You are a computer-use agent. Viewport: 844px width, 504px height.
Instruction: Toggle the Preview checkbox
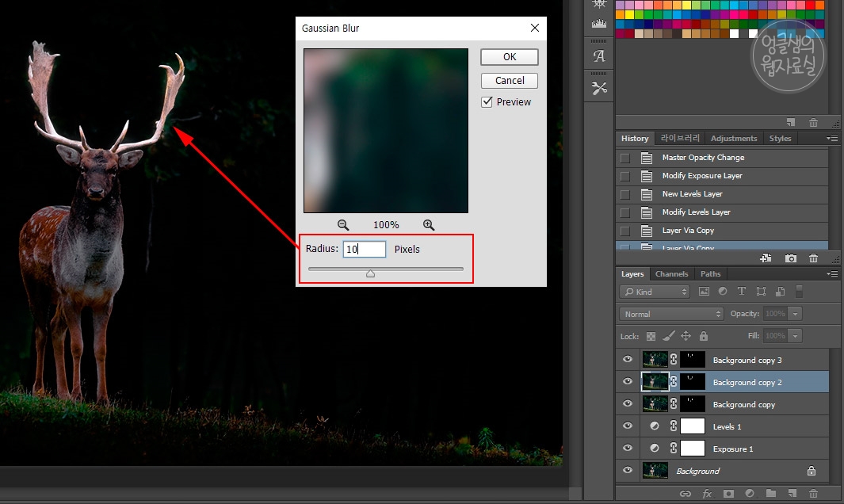point(487,101)
